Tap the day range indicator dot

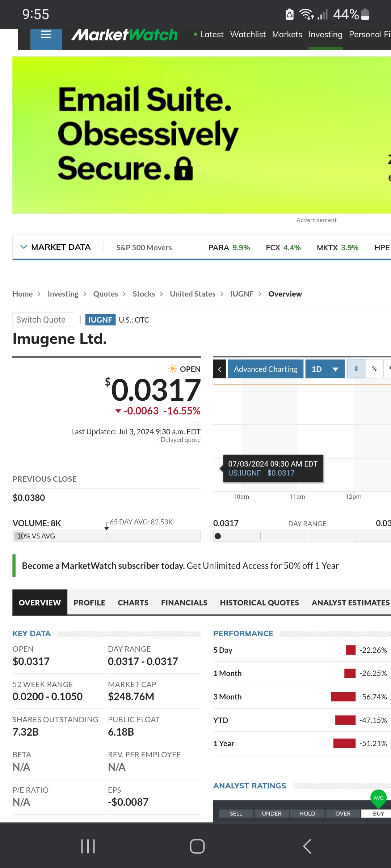218,536
